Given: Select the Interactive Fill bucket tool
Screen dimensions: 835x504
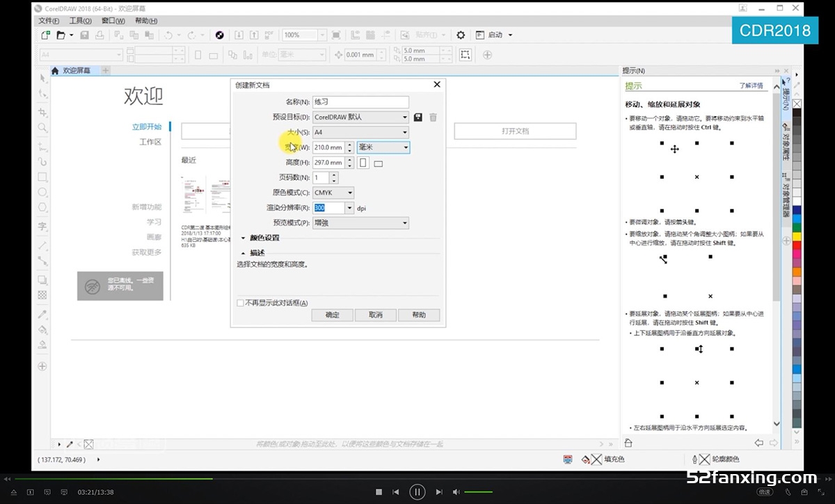Looking at the screenshot, I should click(x=42, y=330).
